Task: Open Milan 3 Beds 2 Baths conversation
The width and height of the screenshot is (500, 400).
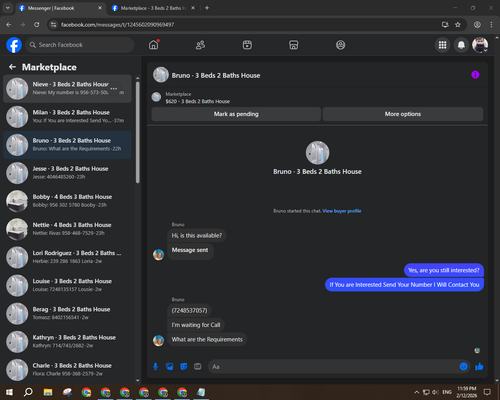Action: tap(67, 117)
